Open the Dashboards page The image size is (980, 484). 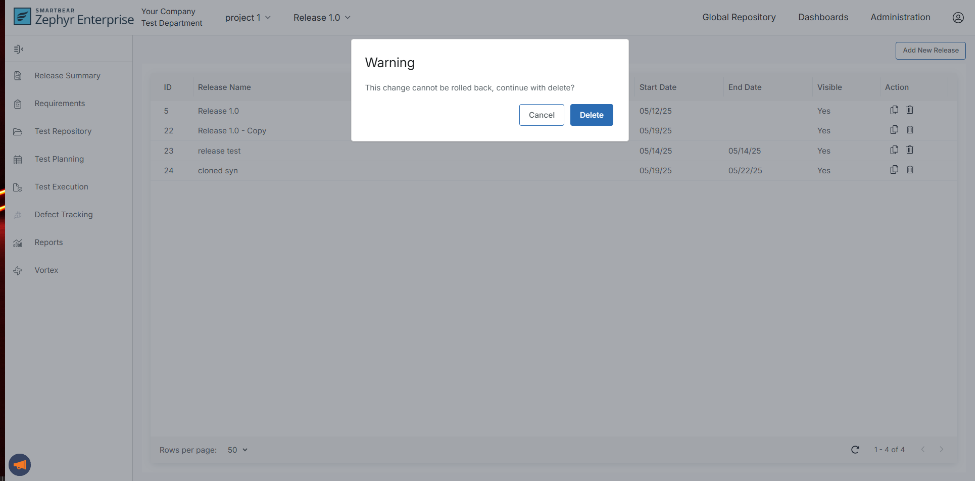pos(823,17)
